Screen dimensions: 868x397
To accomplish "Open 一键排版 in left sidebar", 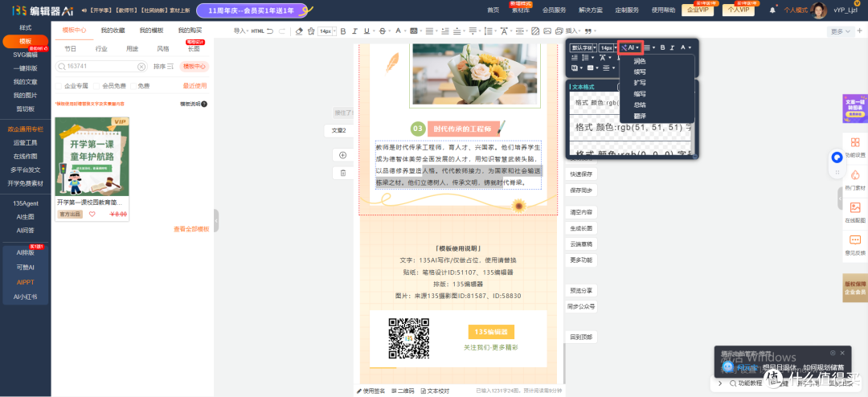I will 26,68.
